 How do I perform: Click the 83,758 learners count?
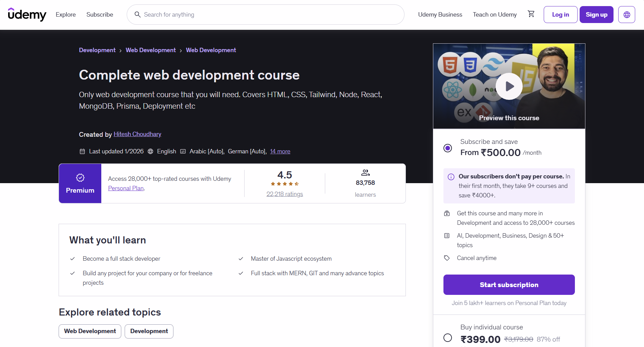365,183
